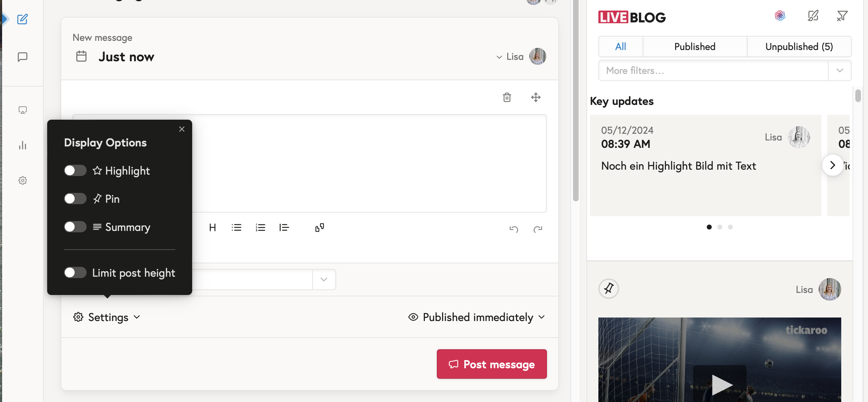Expand the Settings dropdown
Screen dimensions: 868x402
(107, 317)
